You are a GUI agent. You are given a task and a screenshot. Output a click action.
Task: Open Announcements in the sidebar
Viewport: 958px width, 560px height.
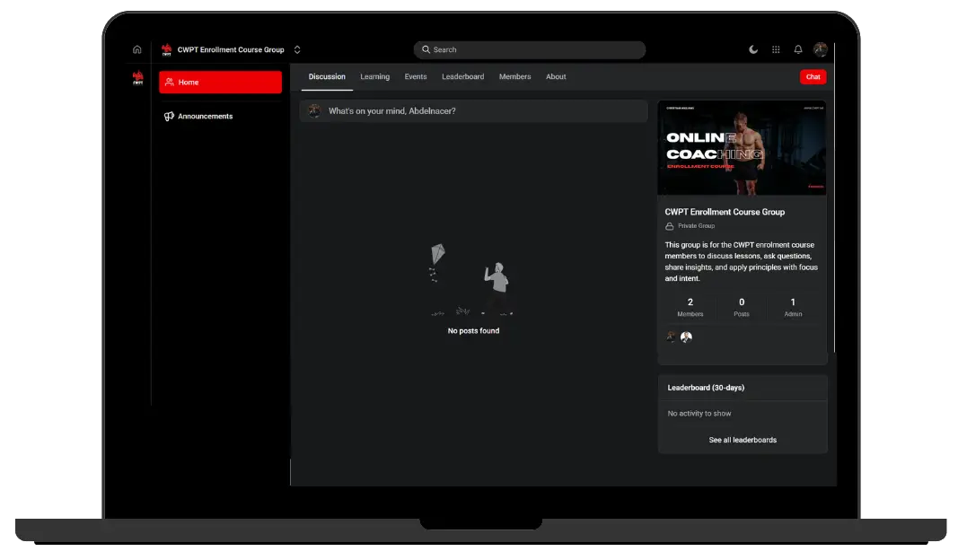click(205, 116)
